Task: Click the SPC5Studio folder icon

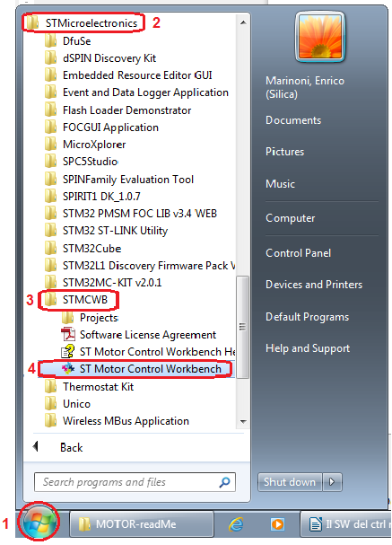Action: point(51,162)
